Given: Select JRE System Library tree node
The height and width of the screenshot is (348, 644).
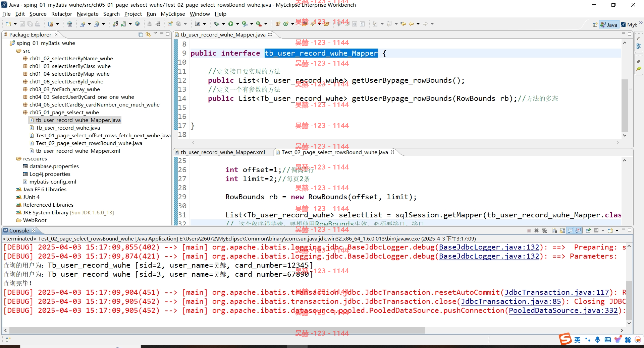Looking at the screenshot, I should [x=65, y=212].
